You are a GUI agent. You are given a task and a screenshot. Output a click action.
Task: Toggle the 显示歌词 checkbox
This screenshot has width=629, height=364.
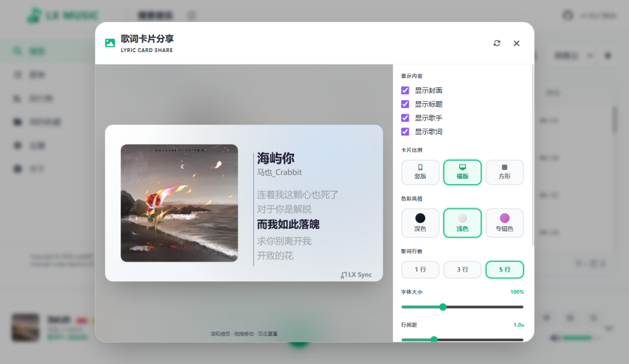(405, 132)
